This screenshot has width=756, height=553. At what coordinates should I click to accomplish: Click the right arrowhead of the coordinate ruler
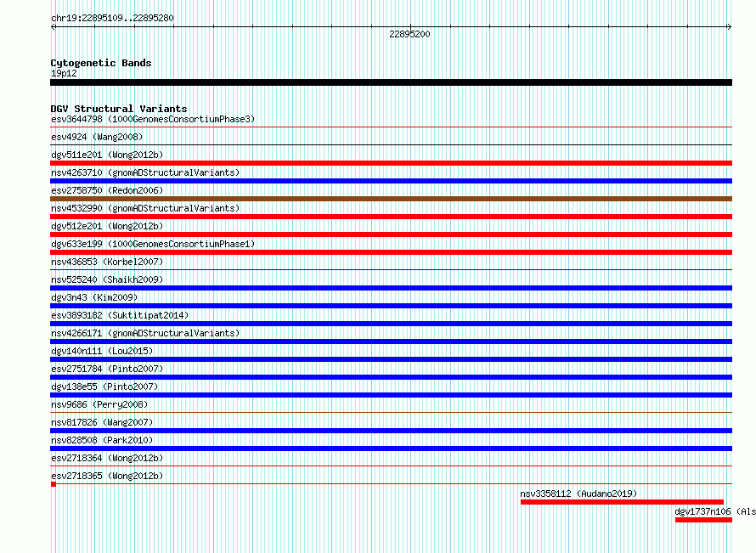pyautogui.click(x=729, y=27)
